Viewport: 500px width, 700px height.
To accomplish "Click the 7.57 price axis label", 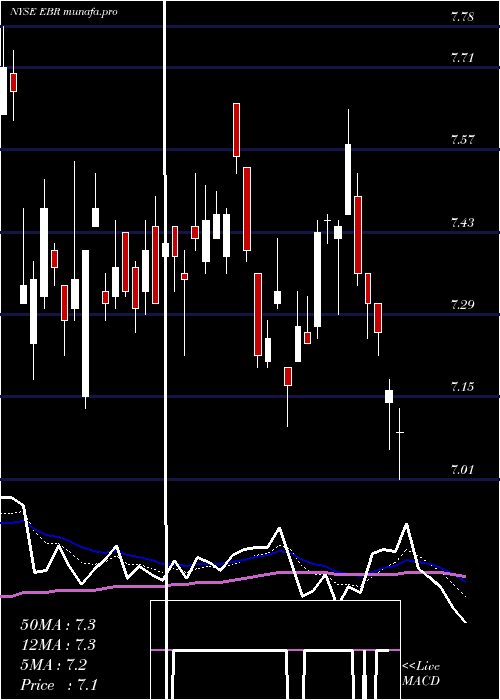I will point(462,140).
